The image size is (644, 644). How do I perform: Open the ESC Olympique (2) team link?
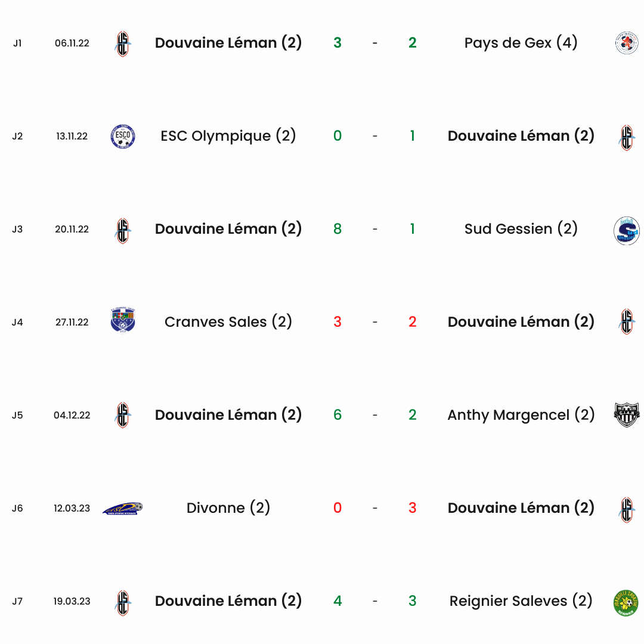[228, 136]
